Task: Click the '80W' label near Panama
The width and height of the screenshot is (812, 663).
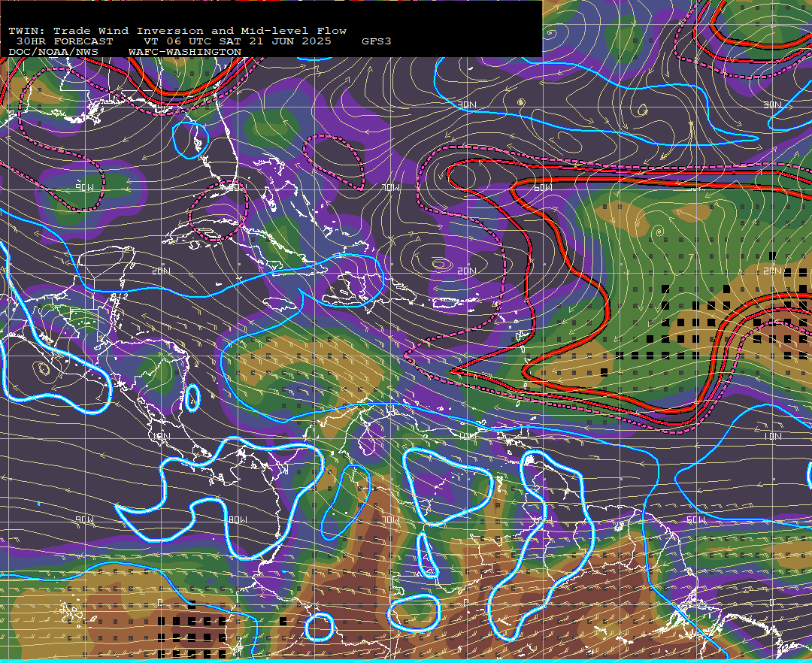Action: (x=237, y=519)
